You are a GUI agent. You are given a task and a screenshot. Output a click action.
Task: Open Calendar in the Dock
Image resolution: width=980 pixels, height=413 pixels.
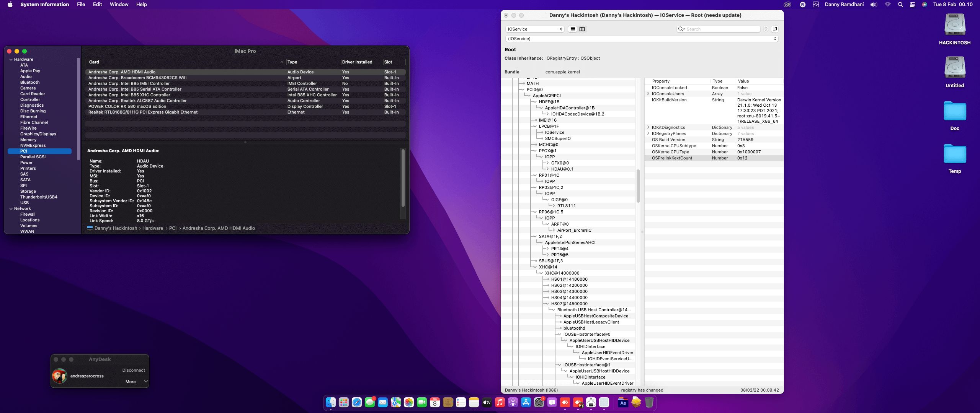[x=435, y=402]
